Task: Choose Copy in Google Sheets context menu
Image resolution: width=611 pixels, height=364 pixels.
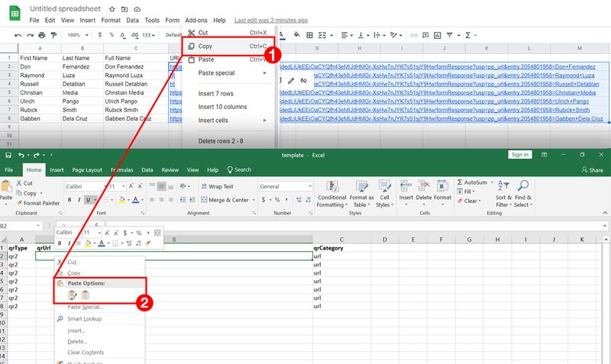Action: tap(205, 46)
